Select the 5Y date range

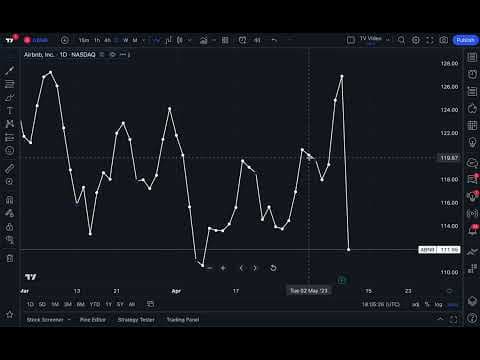(x=120, y=304)
